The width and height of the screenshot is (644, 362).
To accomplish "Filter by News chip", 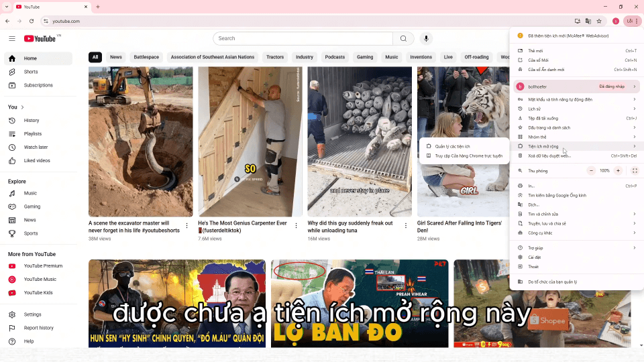I will (116, 57).
